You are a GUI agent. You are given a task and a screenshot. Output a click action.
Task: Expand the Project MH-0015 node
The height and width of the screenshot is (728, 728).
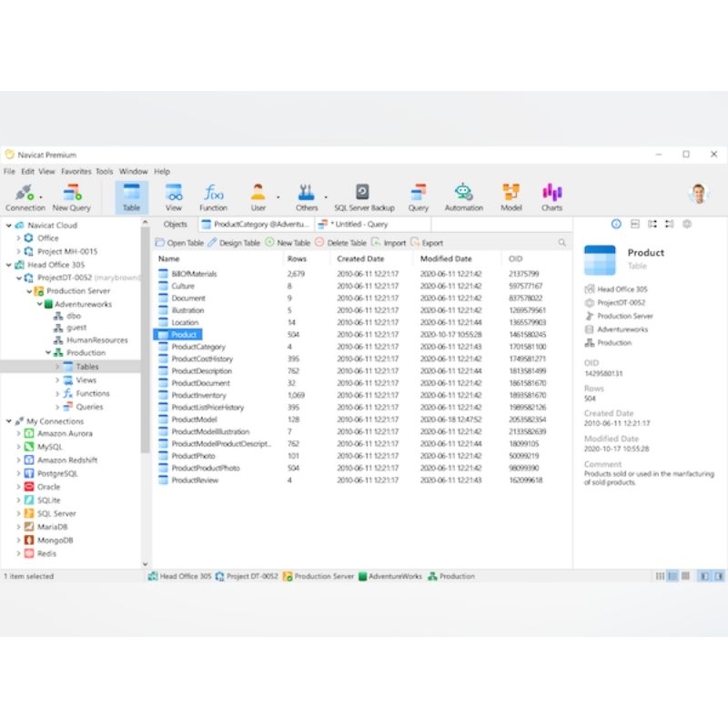(18, 252)
